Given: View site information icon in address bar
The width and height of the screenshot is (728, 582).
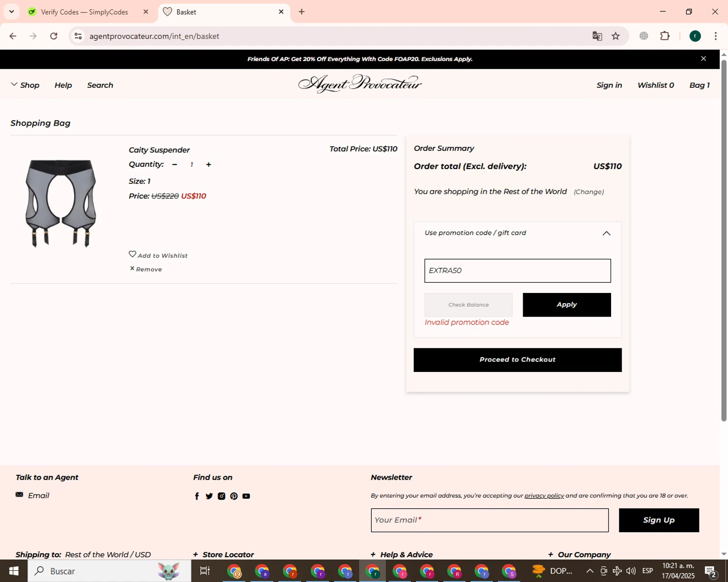Looking at the screenshot, I should (x=78, y=36).
